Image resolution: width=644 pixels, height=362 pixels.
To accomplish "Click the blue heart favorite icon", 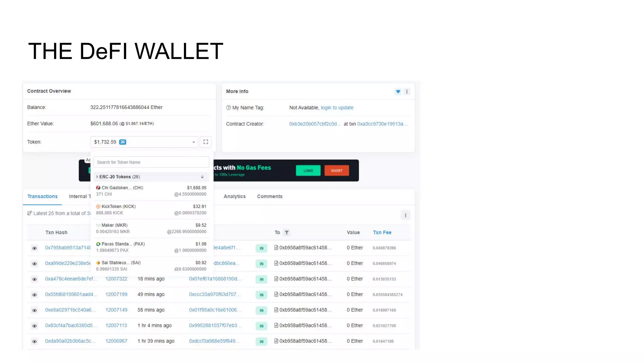I will click(x=398, y=91).
